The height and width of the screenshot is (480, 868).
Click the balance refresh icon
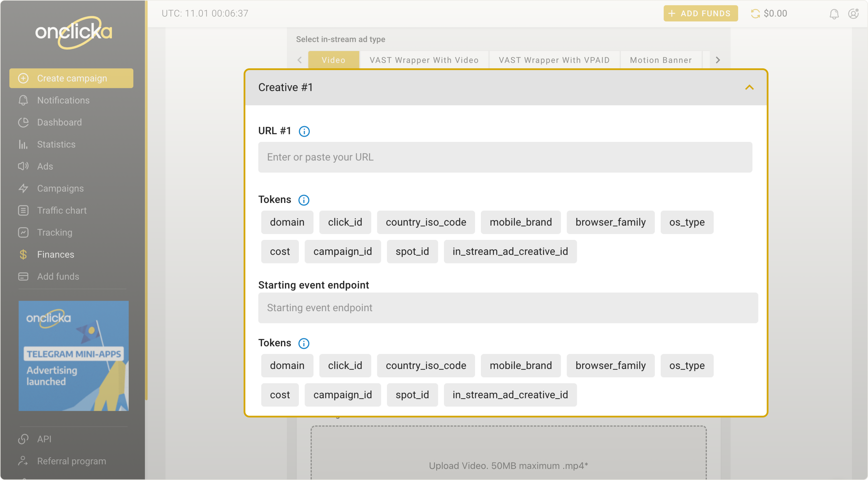click(x=755, y=13)
